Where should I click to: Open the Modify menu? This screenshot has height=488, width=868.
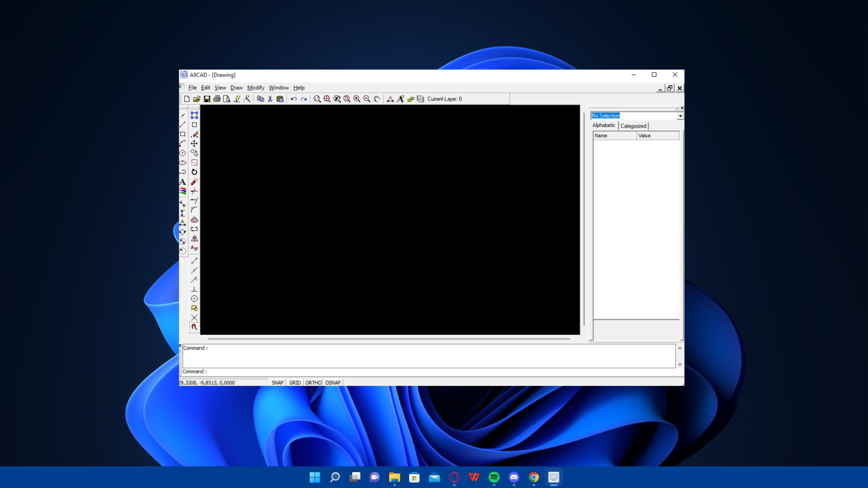coord(255,88)
